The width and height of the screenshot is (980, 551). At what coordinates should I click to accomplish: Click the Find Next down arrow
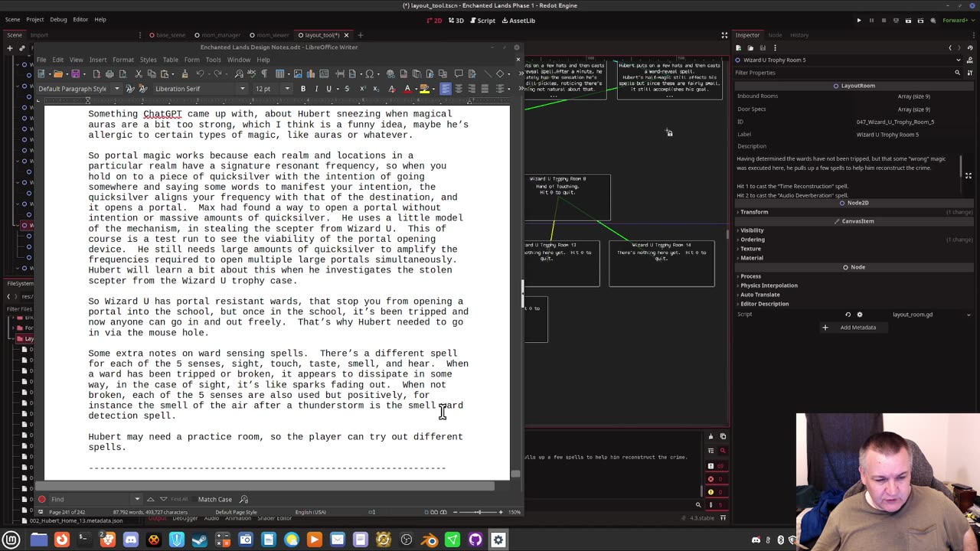coord(162,499)
